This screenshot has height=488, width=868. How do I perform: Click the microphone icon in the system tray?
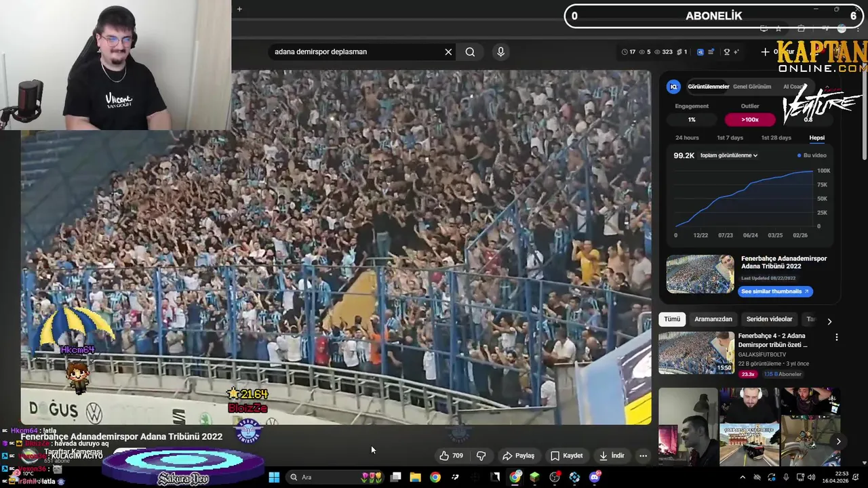[786, 477]
